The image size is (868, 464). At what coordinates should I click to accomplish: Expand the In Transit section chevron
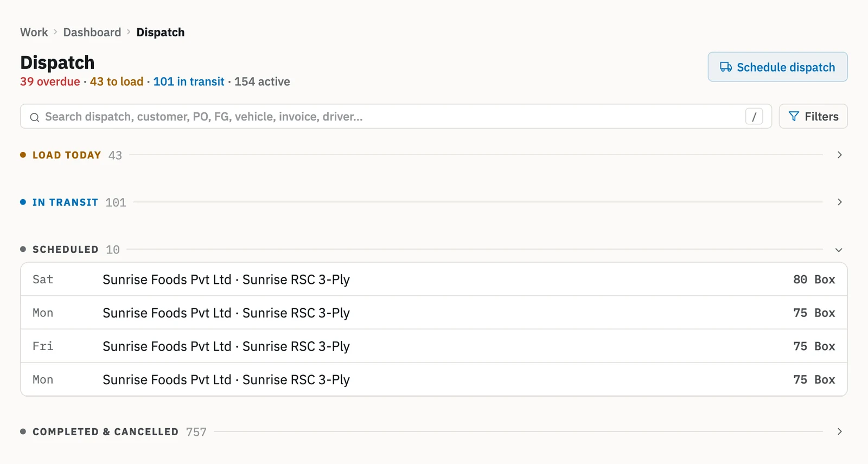[x=839, y=202]
